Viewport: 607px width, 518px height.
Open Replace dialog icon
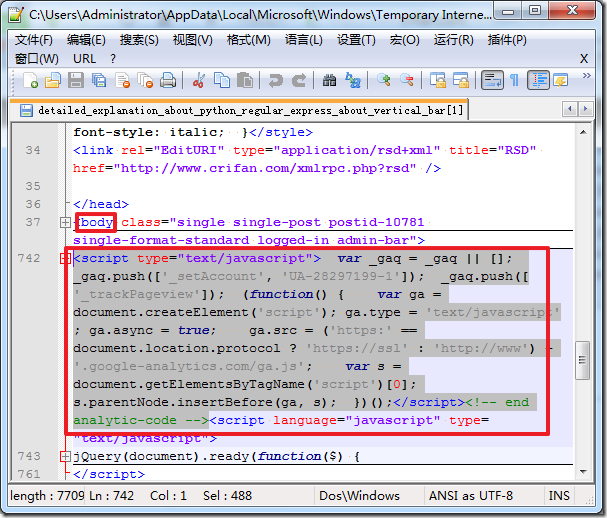[353, 81]
